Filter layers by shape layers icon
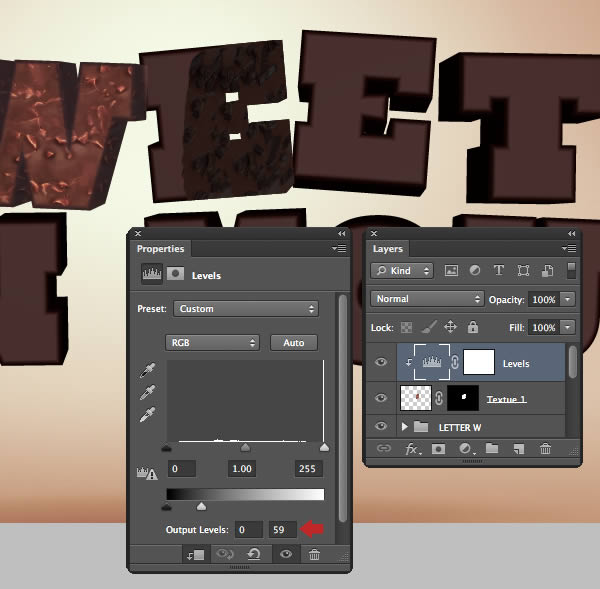Image resolution: width=600 pixels, height=589 pixels. (523, 271)
